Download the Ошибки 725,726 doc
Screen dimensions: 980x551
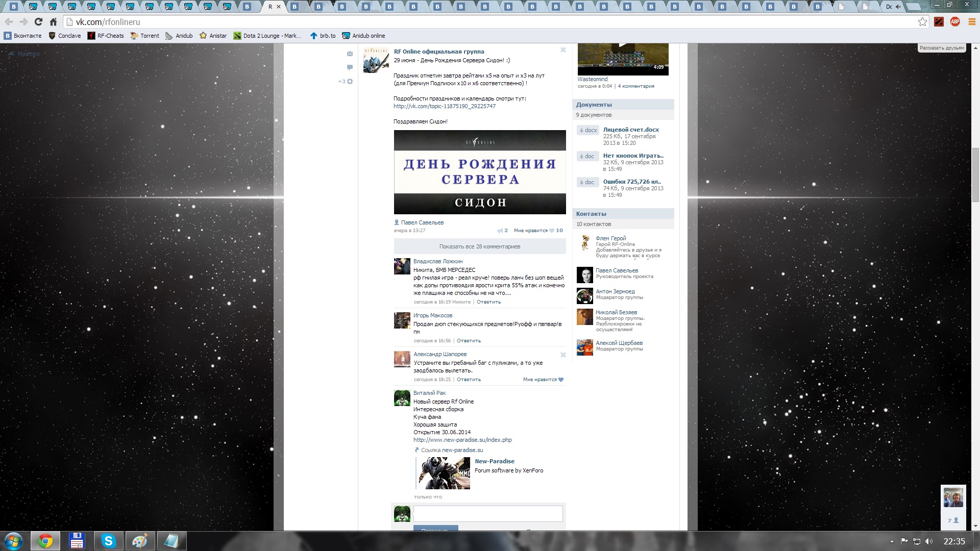632,182
